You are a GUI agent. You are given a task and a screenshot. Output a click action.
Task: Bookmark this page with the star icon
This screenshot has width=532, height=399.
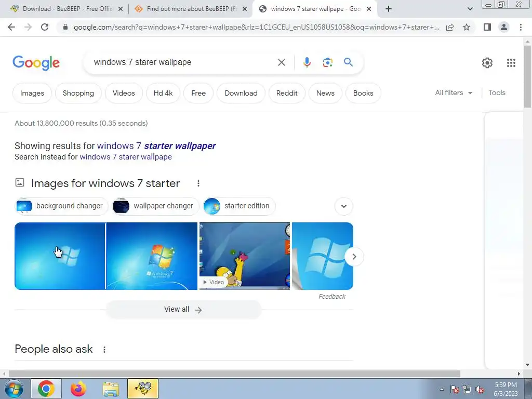[467, 27]
